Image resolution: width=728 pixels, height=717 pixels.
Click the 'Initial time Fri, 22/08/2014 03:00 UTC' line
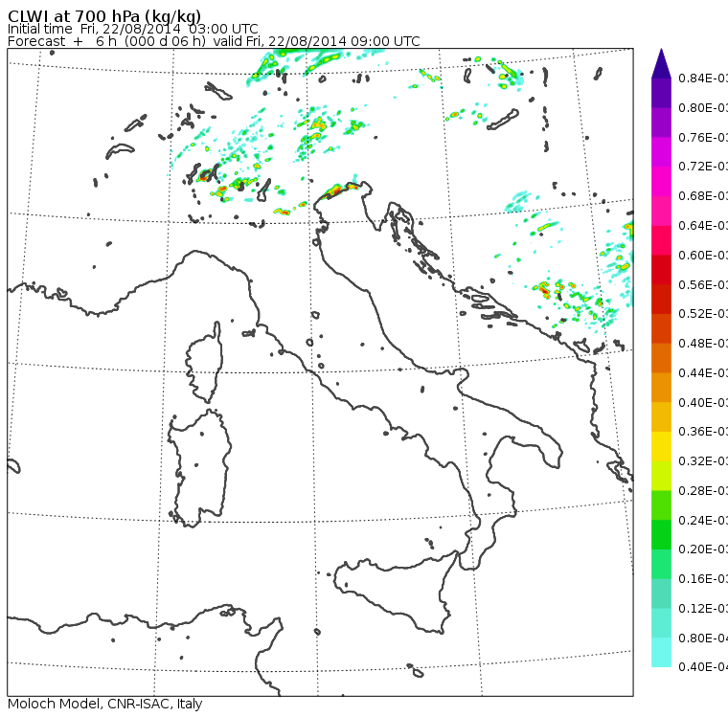click(133, 29)
